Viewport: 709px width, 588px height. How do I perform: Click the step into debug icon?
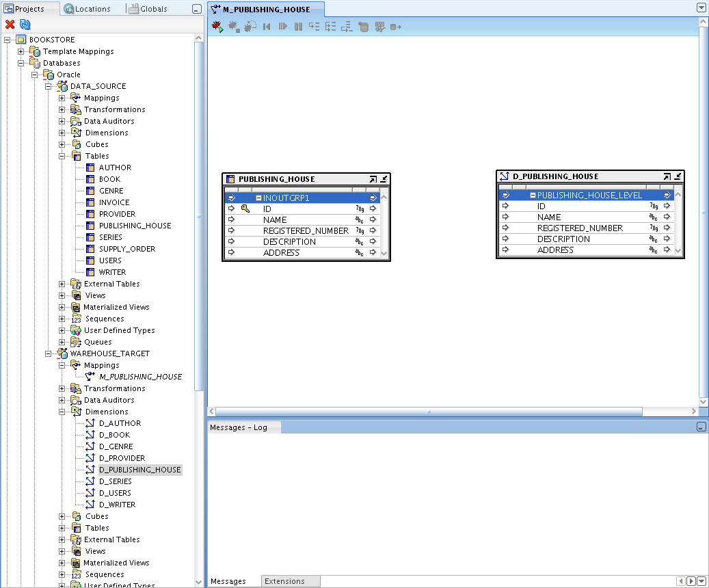pos(315,27)
